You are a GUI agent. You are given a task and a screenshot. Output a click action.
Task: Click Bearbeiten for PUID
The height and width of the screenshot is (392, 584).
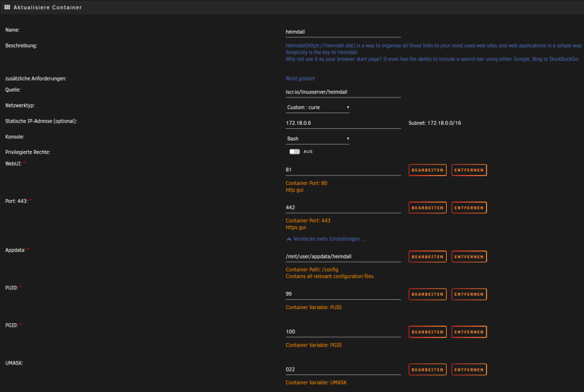point(427,294)
